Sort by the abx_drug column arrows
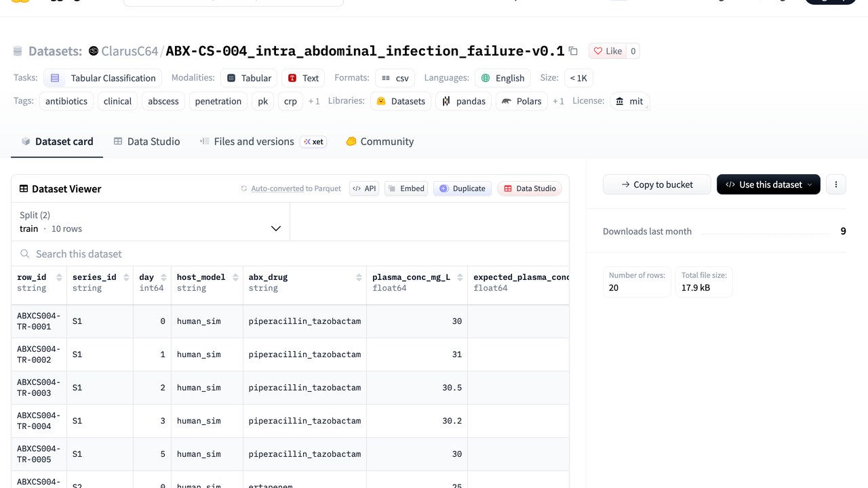868x488 pixels. [359, 277]
